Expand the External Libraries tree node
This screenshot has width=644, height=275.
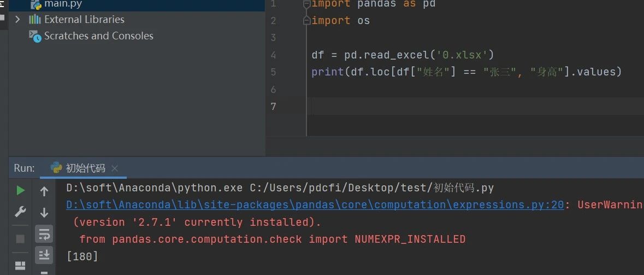17,20
